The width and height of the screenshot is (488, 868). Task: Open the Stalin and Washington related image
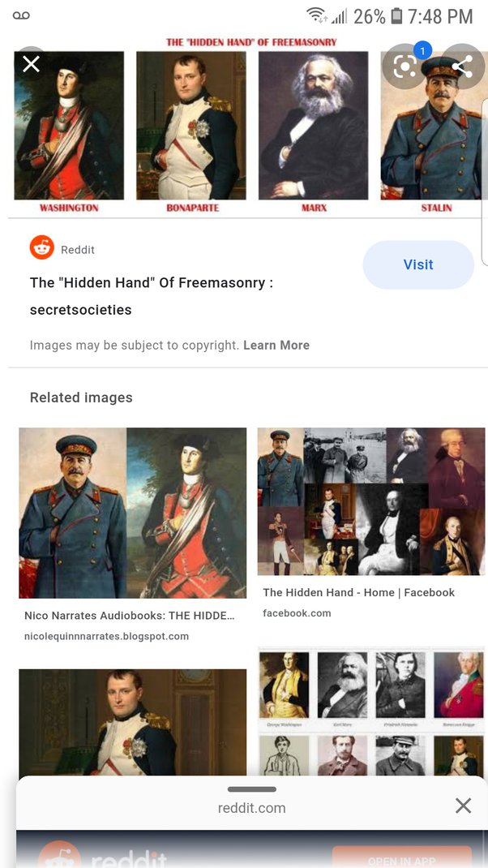click(x=133, y=513)
